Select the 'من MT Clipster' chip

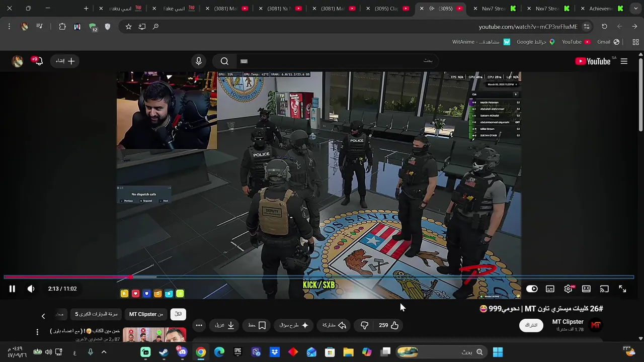(146, 314)
